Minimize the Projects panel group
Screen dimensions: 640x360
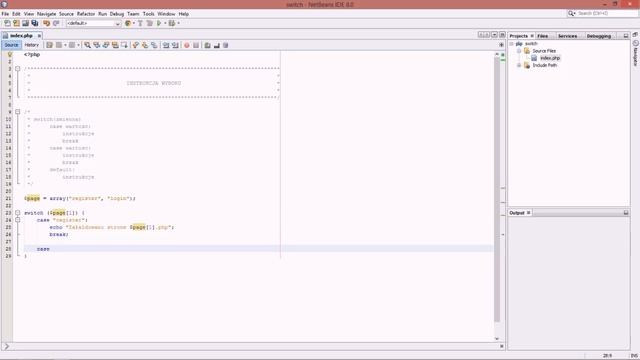point(626,36)
